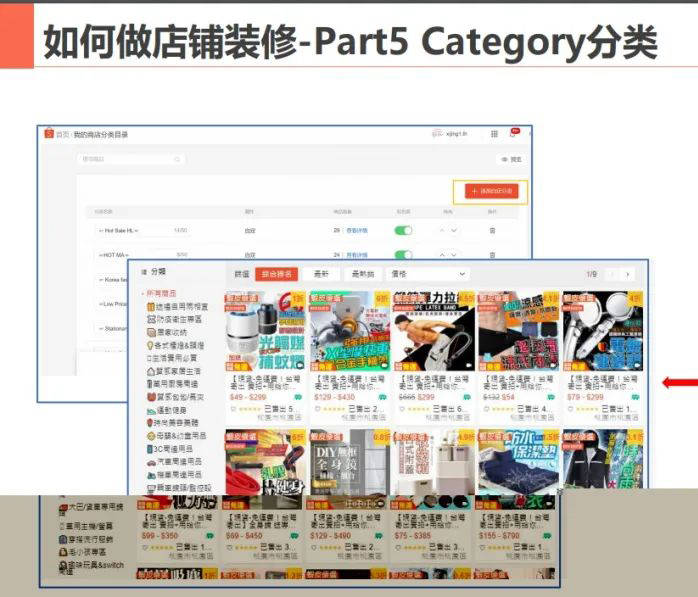Screen dimensions: 698x597
Task: Click the list icon beside 分類 heading
Action: click(144, 272)
